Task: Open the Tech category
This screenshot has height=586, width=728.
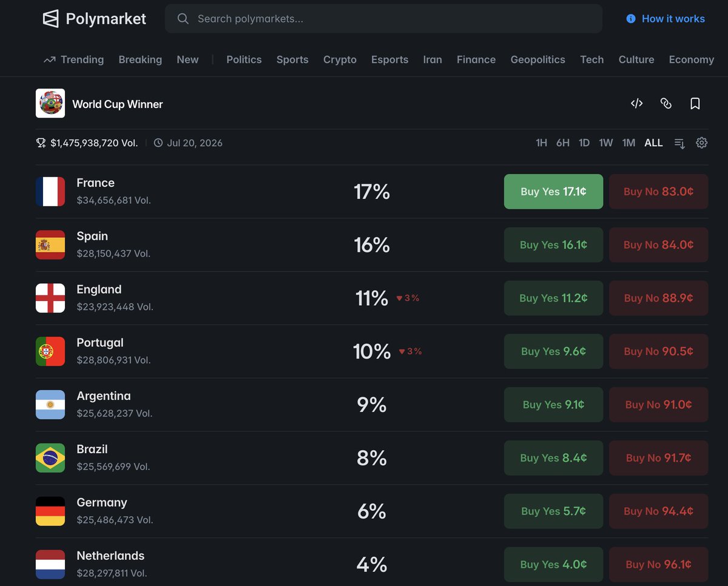Action: click(591, 59)
